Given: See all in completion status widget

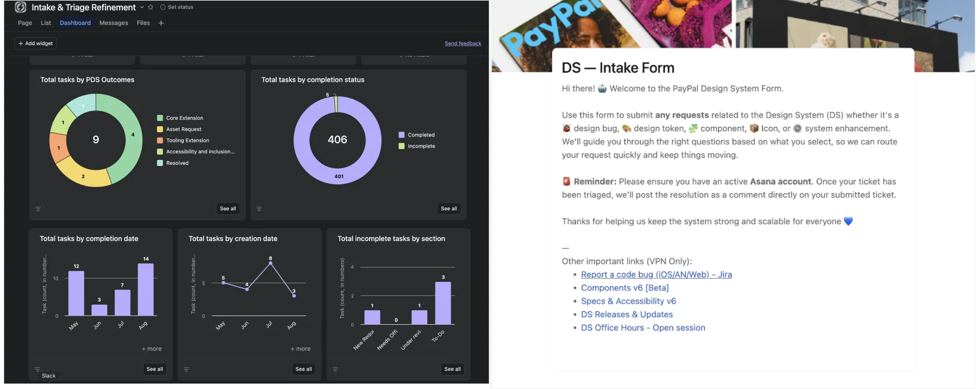Looking at the screenshot, I should [x=449, y=208].
